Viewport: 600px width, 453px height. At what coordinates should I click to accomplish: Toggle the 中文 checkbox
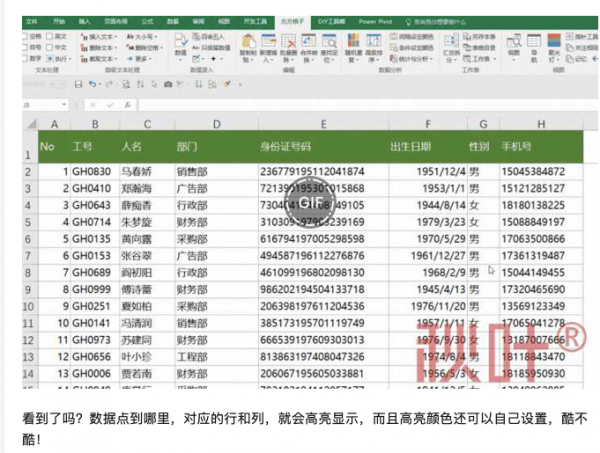49,47
